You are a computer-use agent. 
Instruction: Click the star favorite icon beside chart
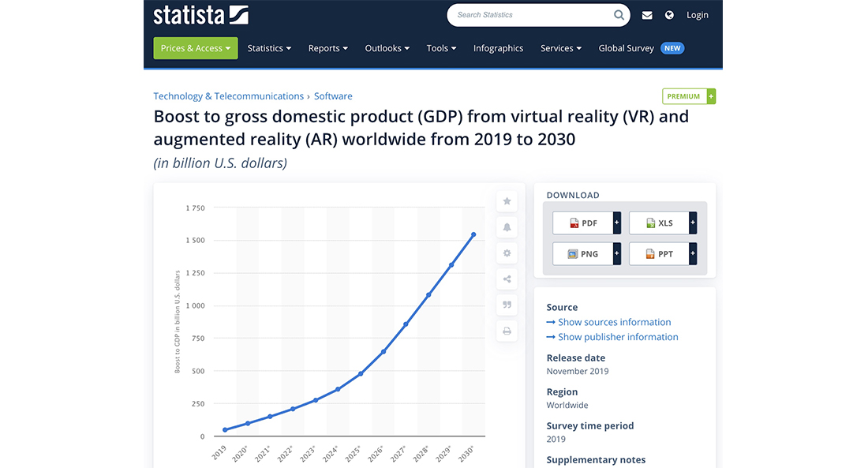[507, 201]
